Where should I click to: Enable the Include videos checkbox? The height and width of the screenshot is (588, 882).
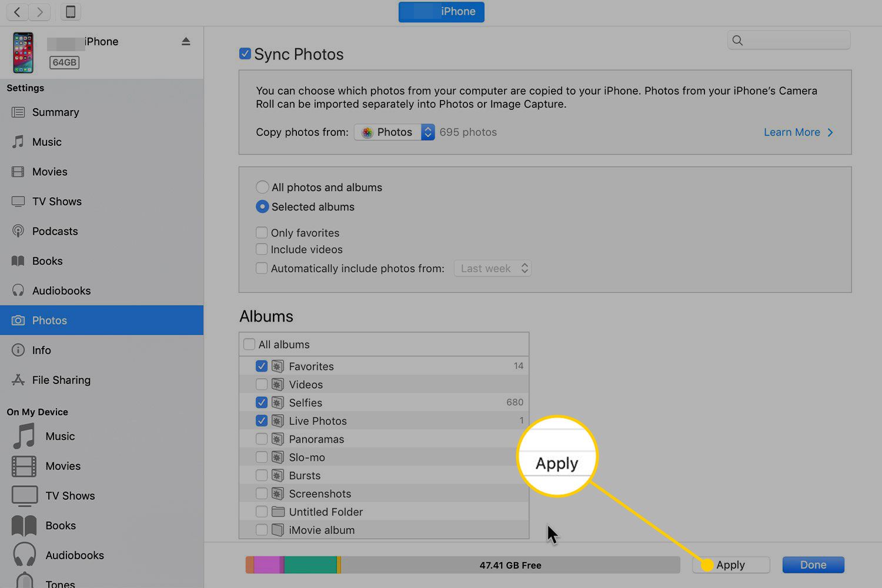coord(262,249)
